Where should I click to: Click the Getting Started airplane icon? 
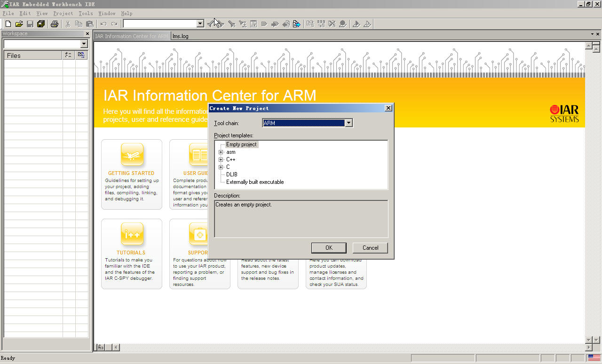[x=132, y=154]
